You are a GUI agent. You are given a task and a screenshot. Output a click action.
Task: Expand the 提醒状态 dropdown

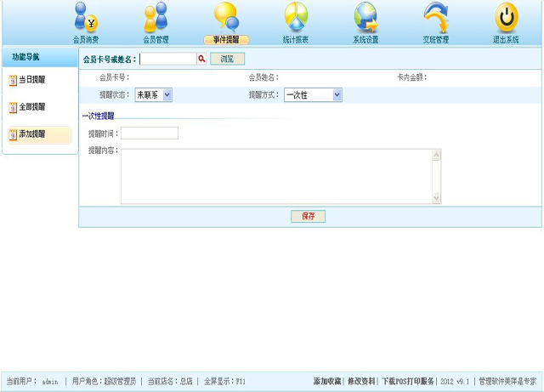(167, 95)
